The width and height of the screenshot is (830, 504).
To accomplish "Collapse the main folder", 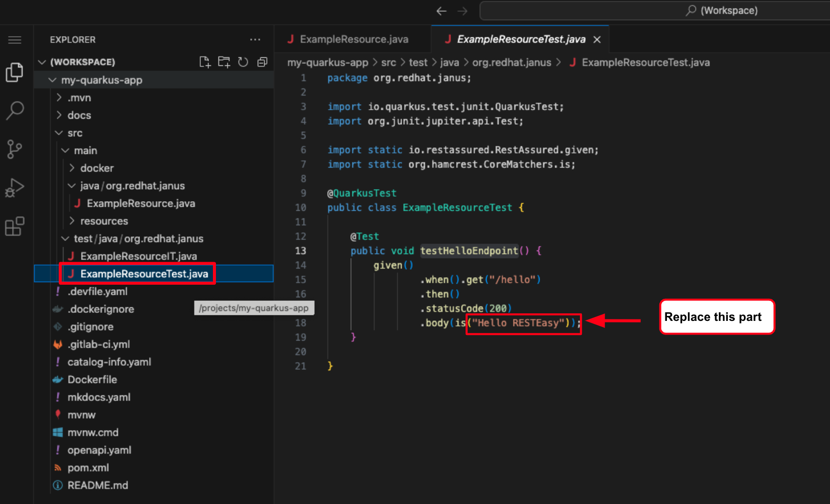I will point(154,150).
